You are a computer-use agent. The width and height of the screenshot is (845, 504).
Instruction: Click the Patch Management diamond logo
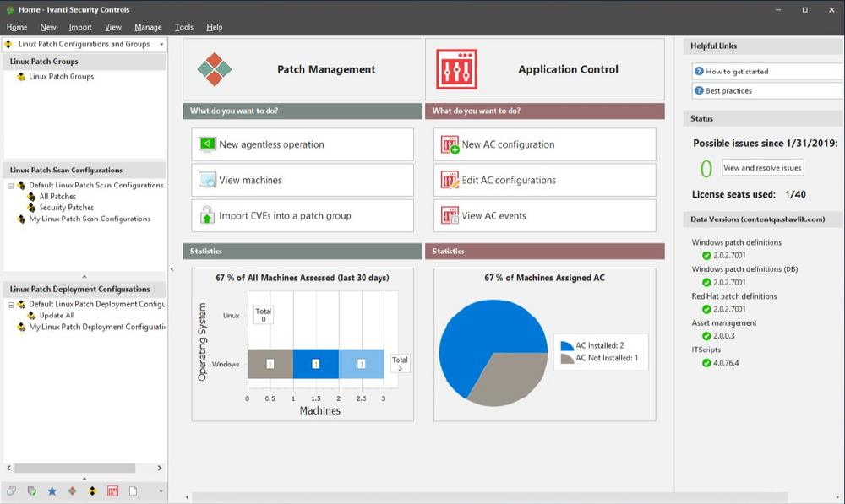(214, 69)
